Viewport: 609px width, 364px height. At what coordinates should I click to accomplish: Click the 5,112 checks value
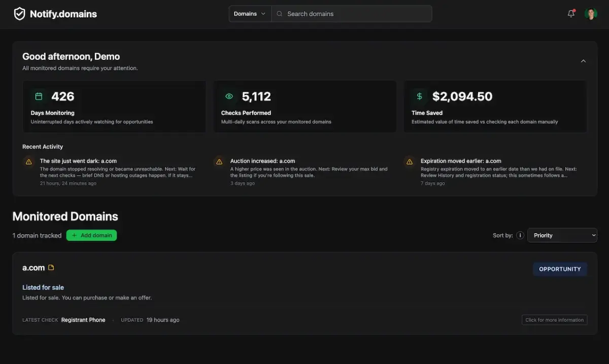coord(256,96)
